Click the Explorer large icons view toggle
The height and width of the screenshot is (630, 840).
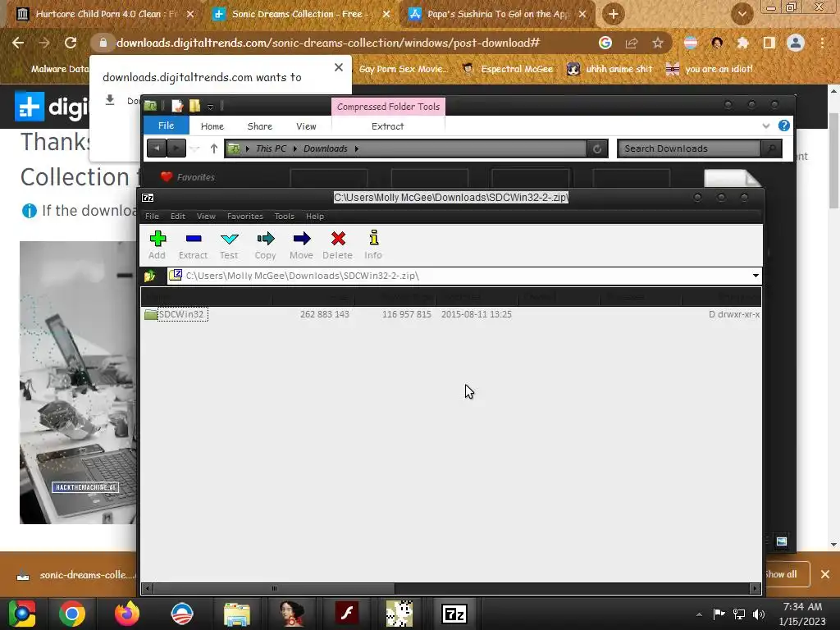pyautogui.click(x=782, y=541)
